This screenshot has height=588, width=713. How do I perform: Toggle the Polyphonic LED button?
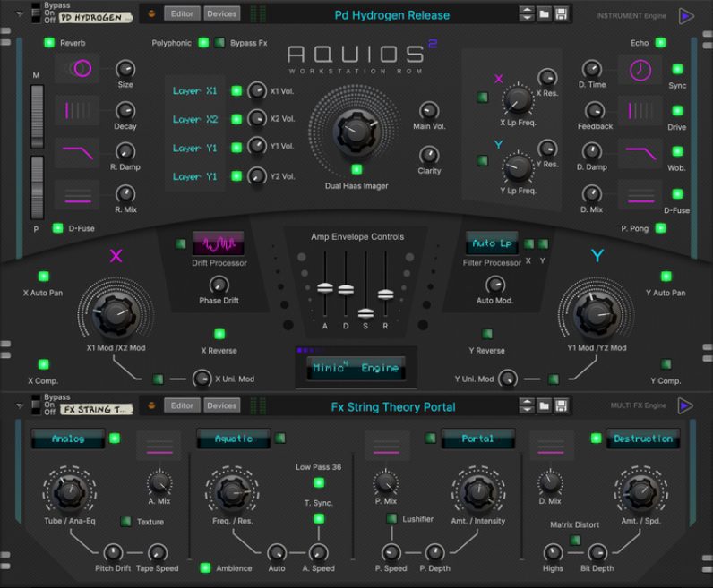pos(203,43)
